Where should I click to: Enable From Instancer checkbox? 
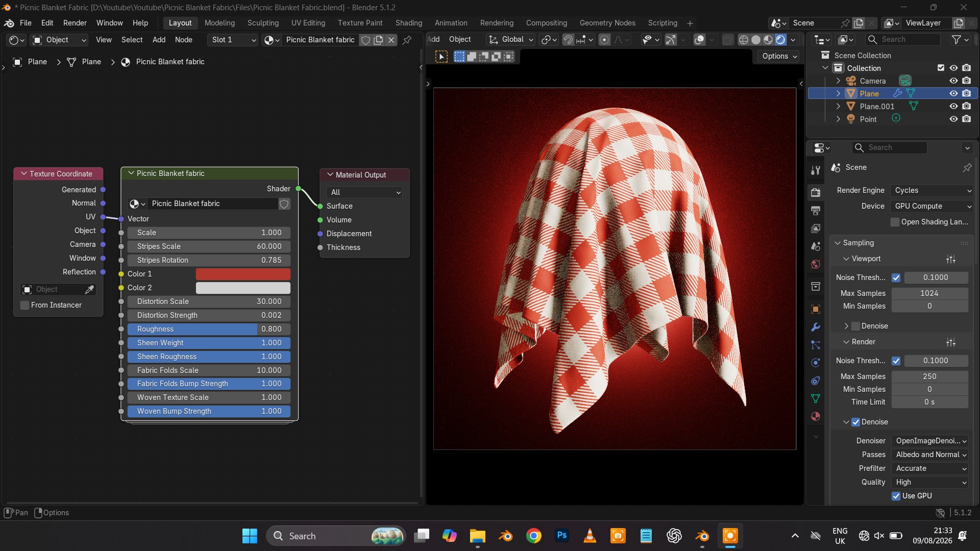tap(24, 305)
